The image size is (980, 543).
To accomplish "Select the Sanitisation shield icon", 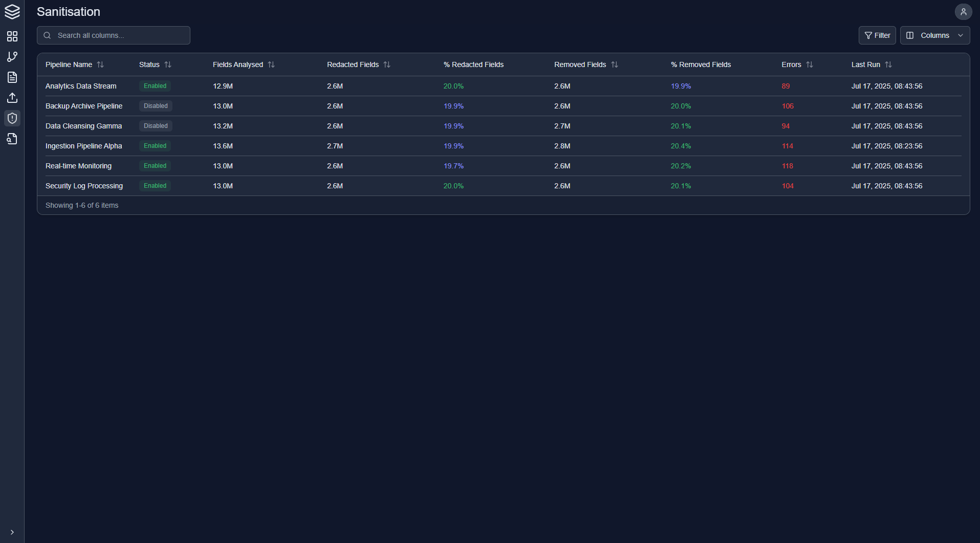I will coord(12,118).
